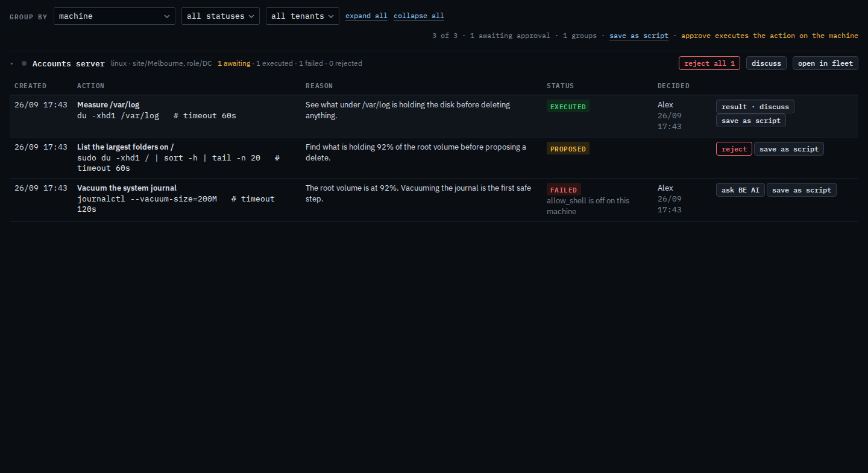Image resolution: width=868 pixels, height=473 pixels.
Task: Click the PROPOSED status badge
Action: coord(568,149)
